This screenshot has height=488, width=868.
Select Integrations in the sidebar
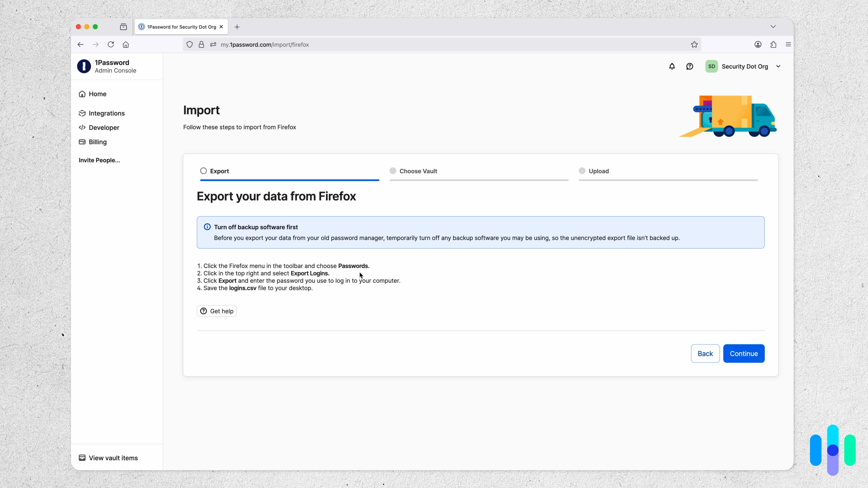tap(106, 113)
